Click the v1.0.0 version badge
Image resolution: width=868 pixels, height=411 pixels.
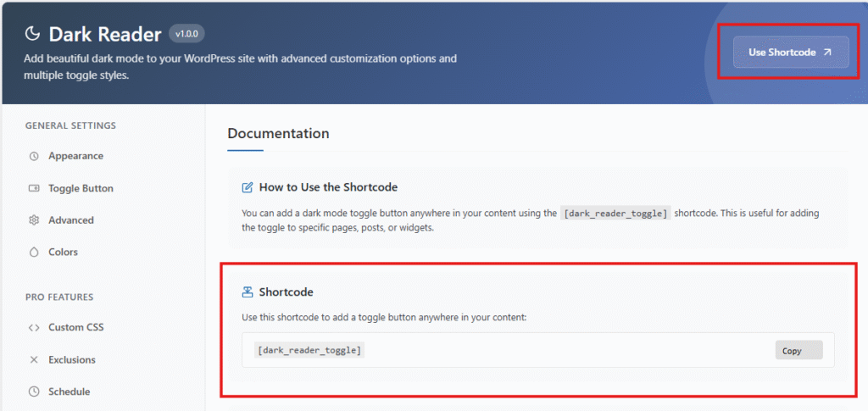(186, 34)
